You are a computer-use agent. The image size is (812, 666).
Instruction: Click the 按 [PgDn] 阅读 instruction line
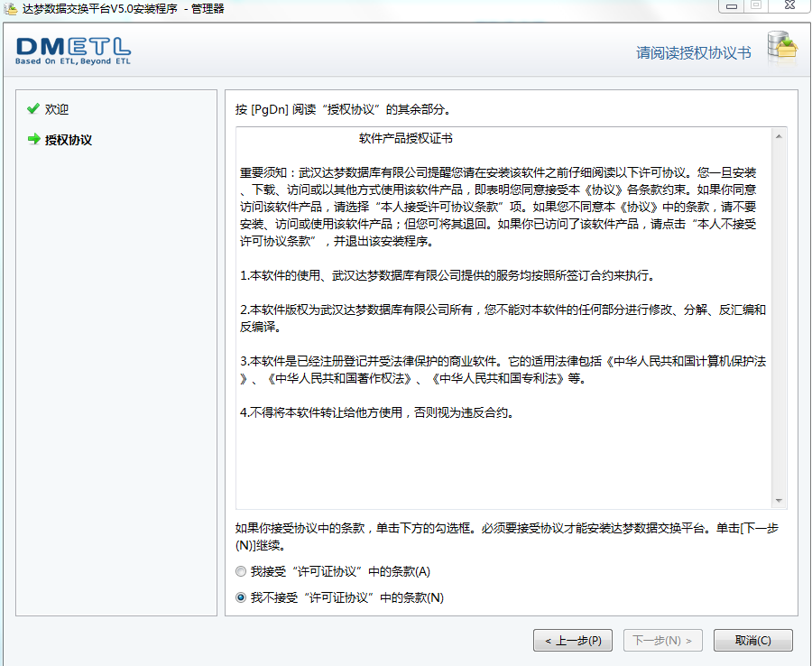tap(344, 109)
